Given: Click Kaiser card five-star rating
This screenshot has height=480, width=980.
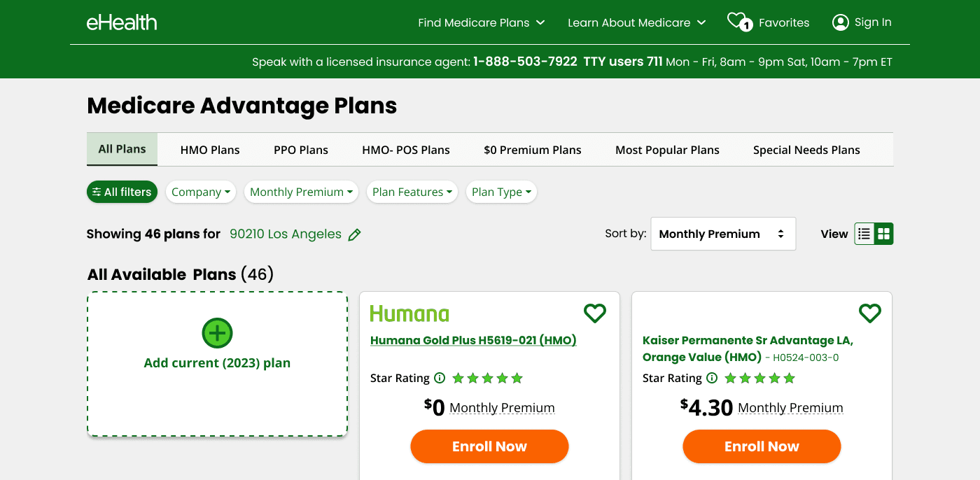Looking at the screenshot, I should (x=759, y=378).
